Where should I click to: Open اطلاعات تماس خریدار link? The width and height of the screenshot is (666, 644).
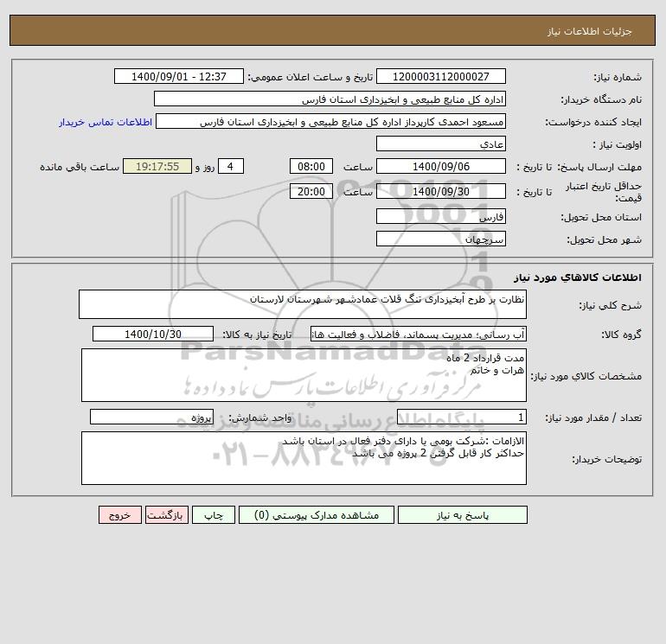106,122
